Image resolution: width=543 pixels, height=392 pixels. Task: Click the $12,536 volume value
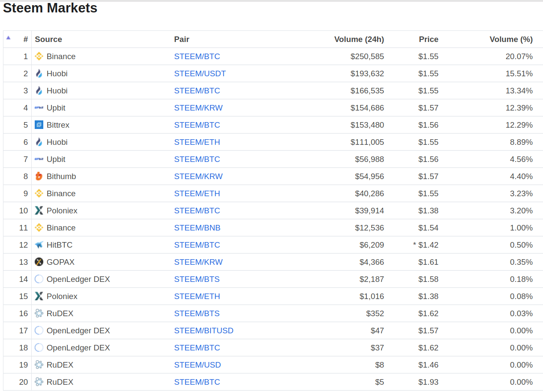(369, 227)
